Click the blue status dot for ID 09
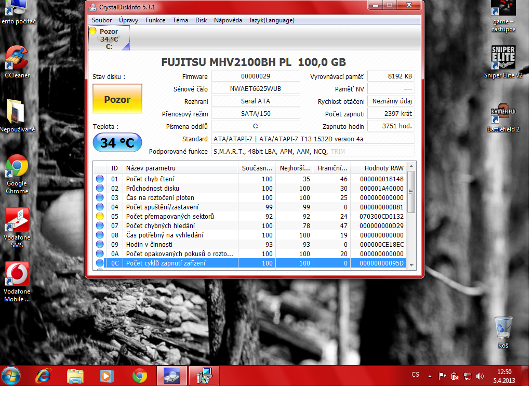This screenshot has width=532, height=399. (x=100, y=244)
